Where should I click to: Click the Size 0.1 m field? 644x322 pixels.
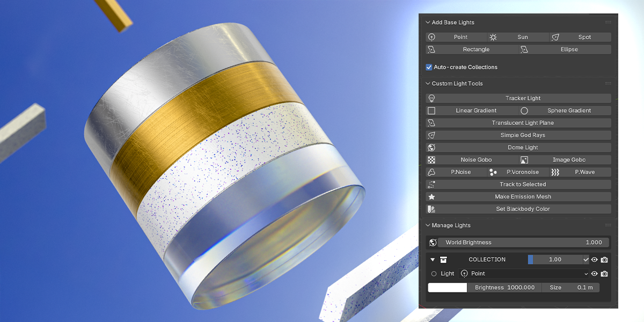point(570,288)
